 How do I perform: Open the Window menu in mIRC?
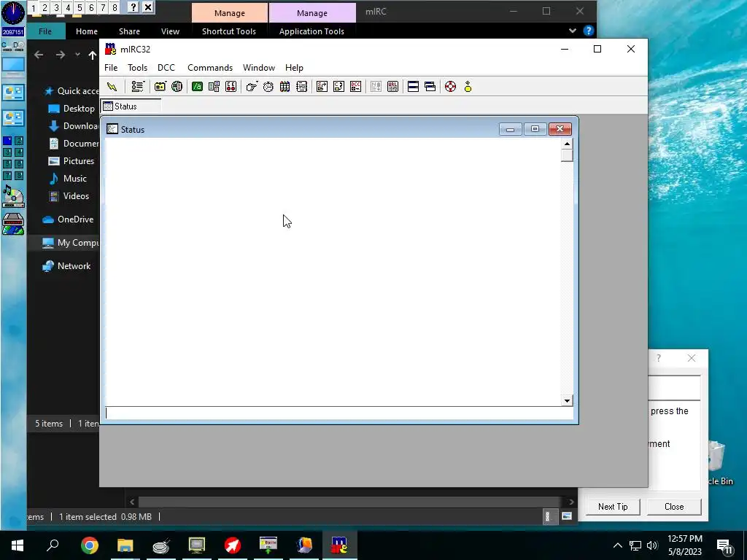[x=259, y=68]
